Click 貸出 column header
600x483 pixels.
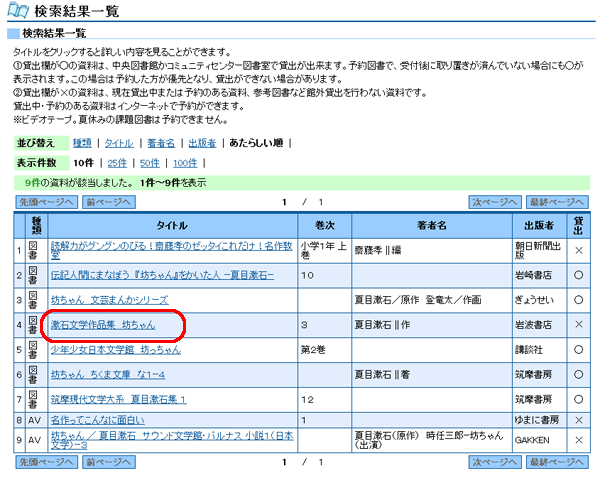point(579,225)
